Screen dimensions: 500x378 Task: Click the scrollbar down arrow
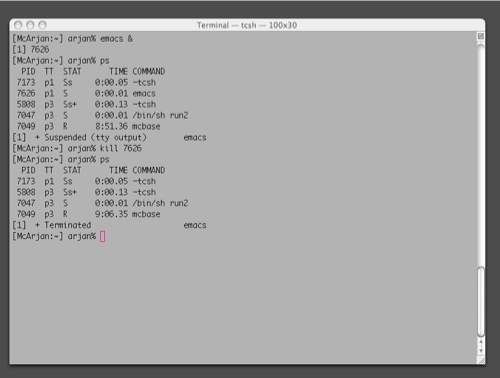pos(481,351)
